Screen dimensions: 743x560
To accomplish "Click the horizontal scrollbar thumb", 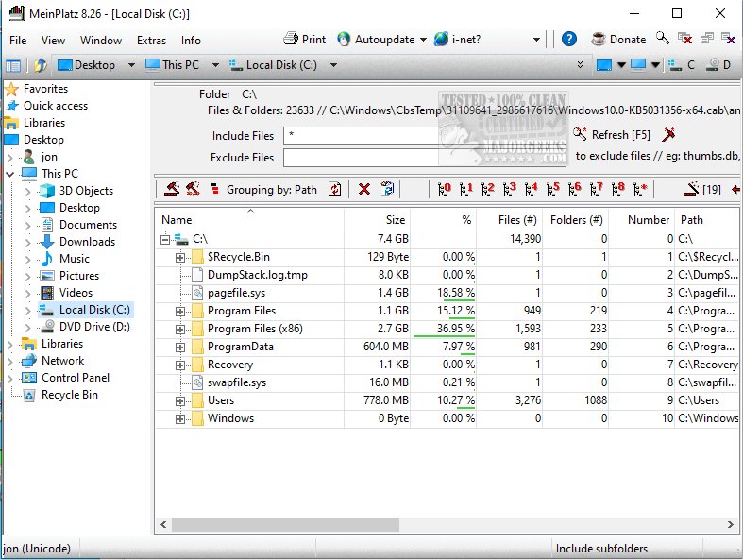I will coord(285,524).
